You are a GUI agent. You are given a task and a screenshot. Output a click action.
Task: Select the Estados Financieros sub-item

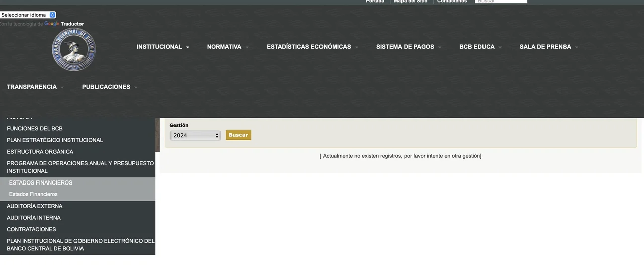tap(33, 194)
